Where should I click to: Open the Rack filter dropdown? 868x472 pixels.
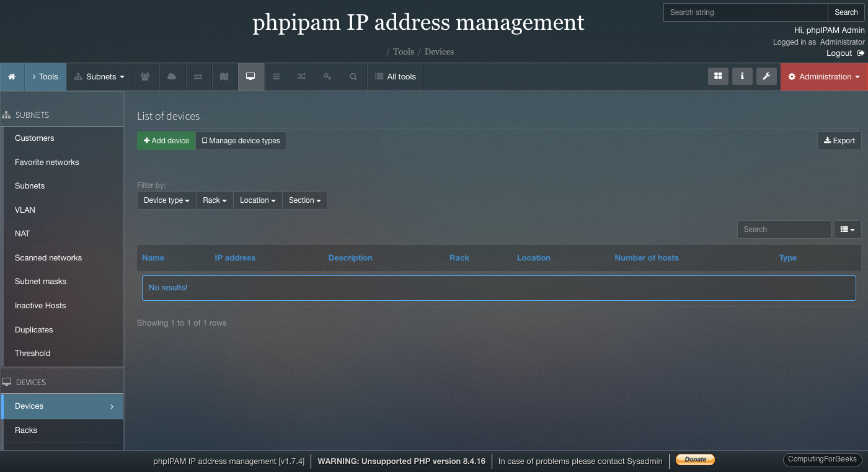[214, 200]
